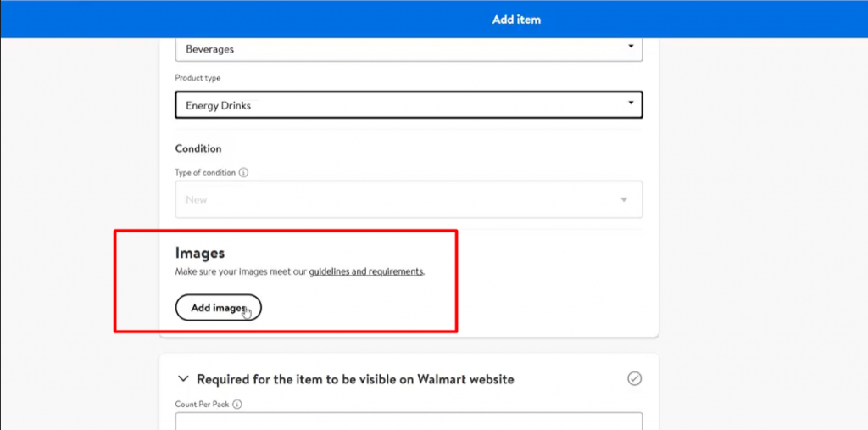Click the arrow on the New condition dropdown
The width and height of the screenshot is (868, 430).
pyautogui.click(x=624, y=200)
